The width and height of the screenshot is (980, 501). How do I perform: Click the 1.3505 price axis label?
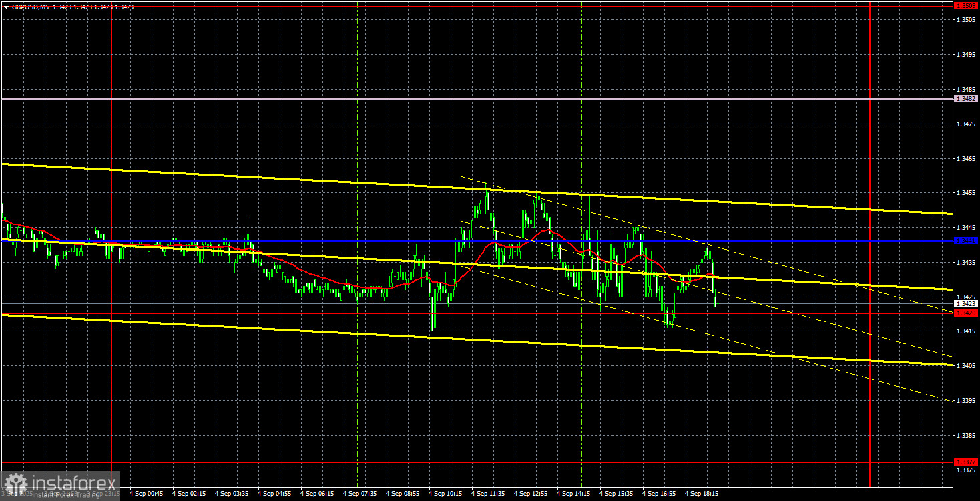966,20
